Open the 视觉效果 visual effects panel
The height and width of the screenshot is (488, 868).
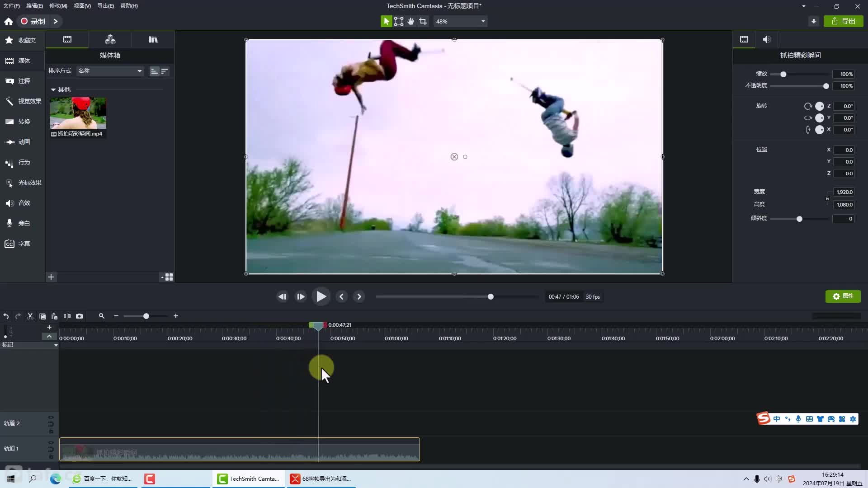click(23, 101)
